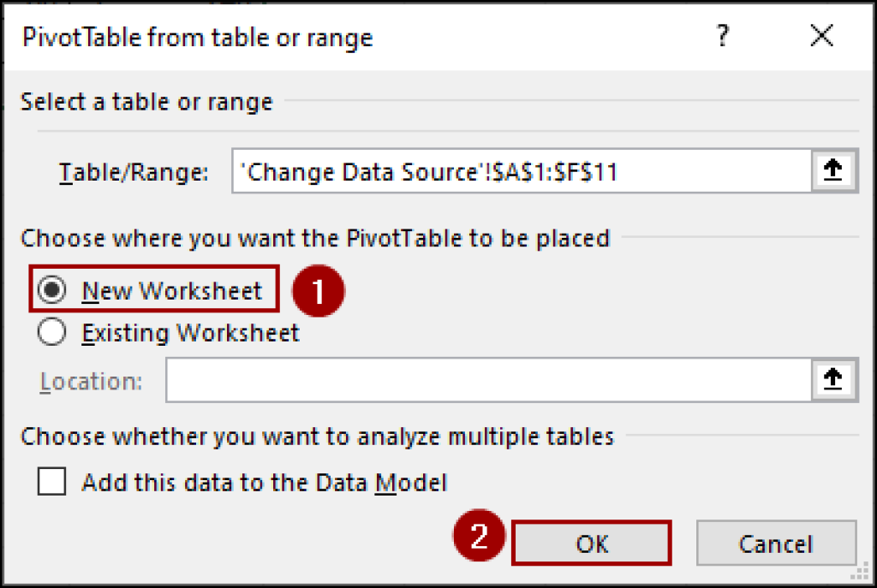Click the collapse dialog arrow next to Location
Image resolution: width=877 pixels, height=588 pixels.
coord(832,380)
